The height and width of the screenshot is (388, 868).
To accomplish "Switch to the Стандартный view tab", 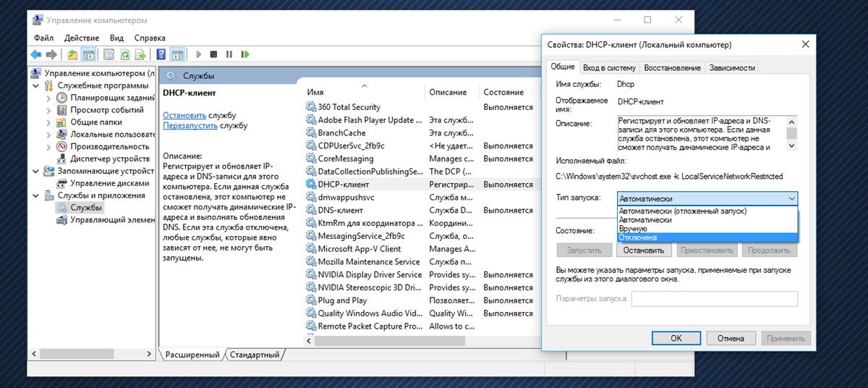I will coord(255,355).
